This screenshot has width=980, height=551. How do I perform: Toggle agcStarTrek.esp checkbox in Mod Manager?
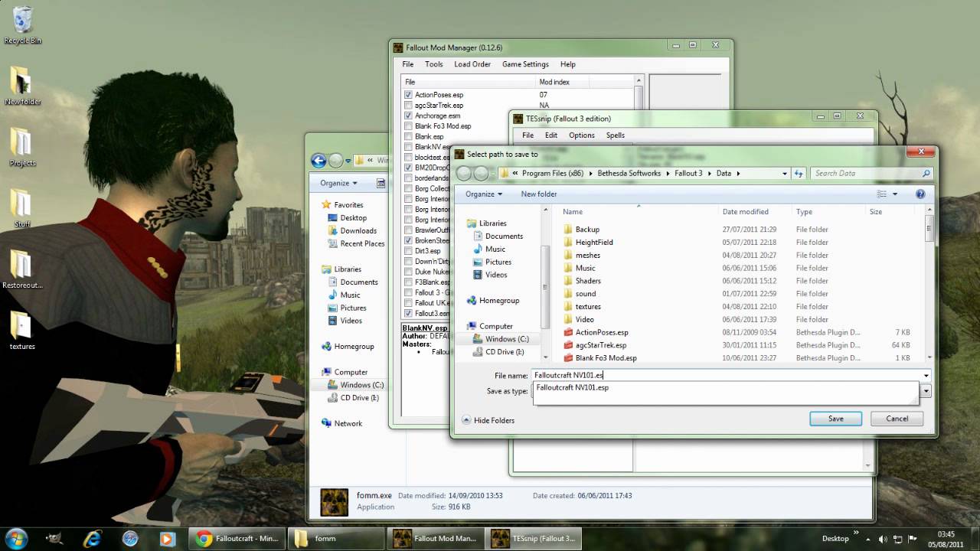click(408, 106)
